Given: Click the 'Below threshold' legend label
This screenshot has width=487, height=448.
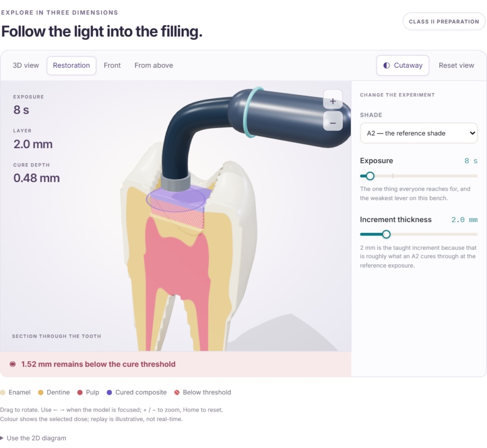Looking at the screenshot, I should 207,392.
